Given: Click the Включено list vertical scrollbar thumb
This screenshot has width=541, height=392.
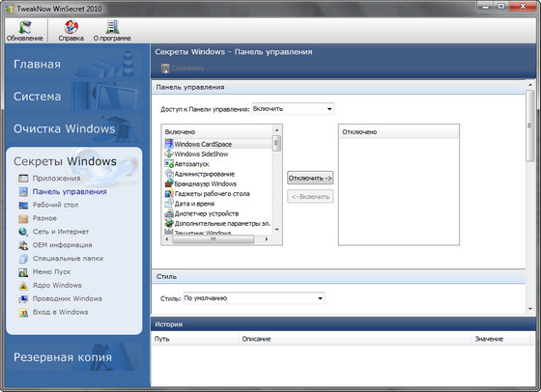Looking at the screenshot, I should pyautogui.click(x=276, y=144).
